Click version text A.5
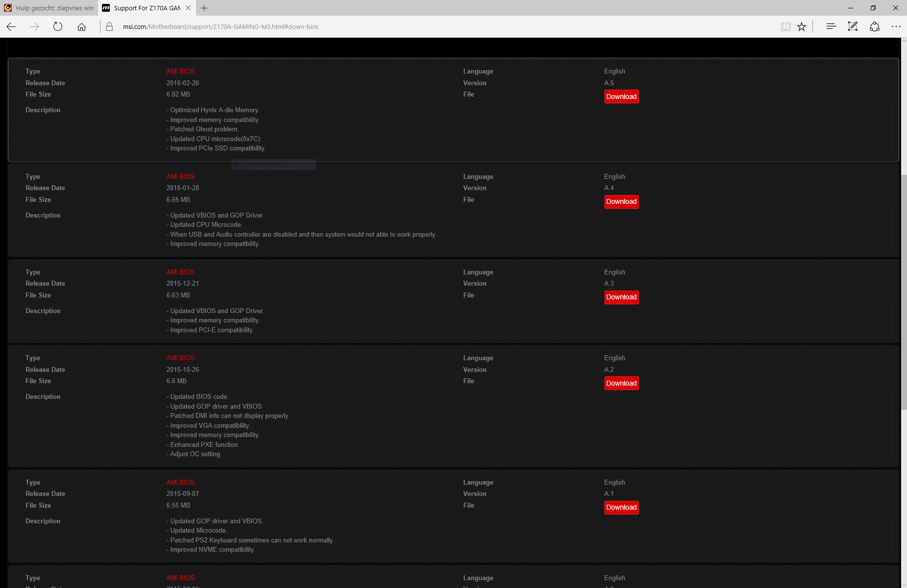 pos(609,83)
